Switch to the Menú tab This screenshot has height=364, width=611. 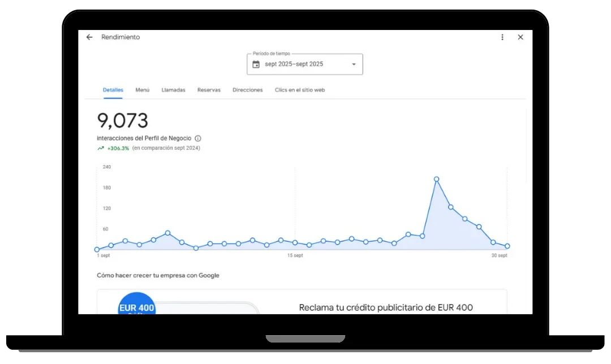click(x=142, y=89)
